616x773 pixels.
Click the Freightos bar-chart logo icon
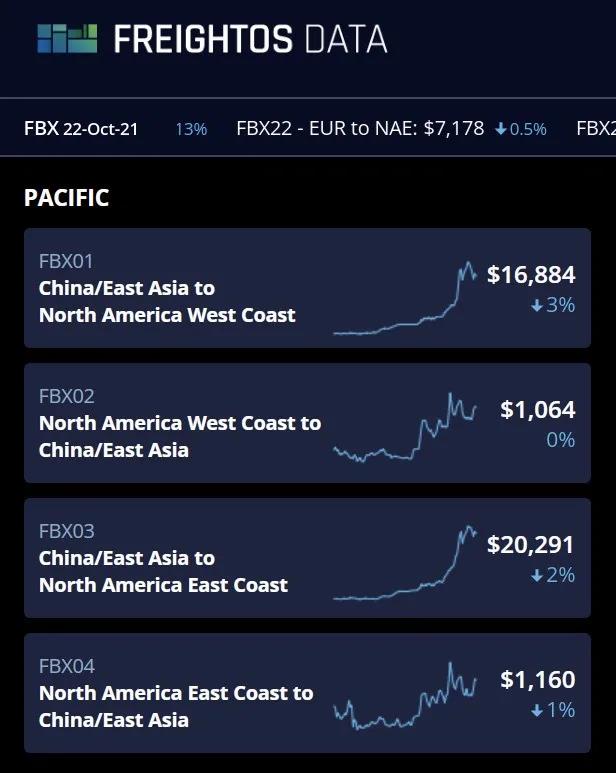67,39
